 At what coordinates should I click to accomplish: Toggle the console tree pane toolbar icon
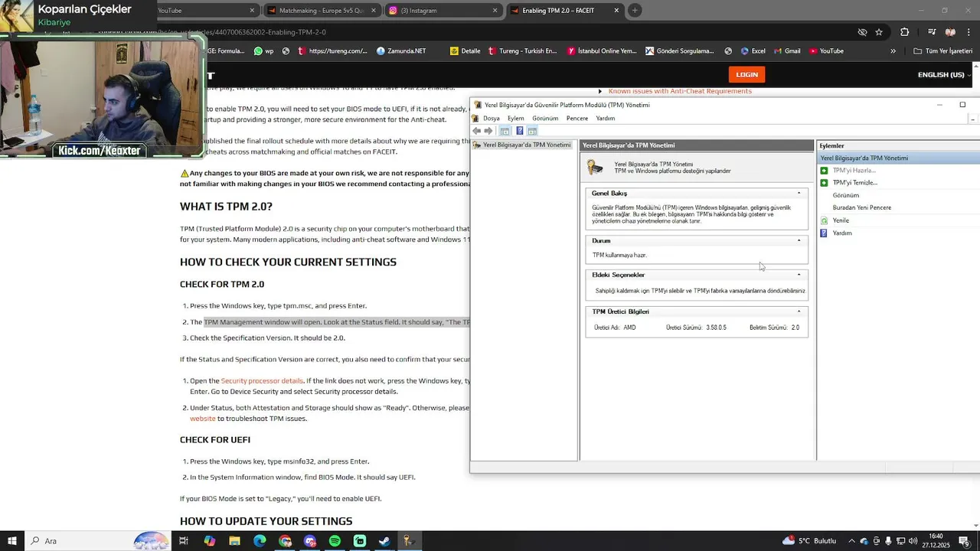(505, 131)
